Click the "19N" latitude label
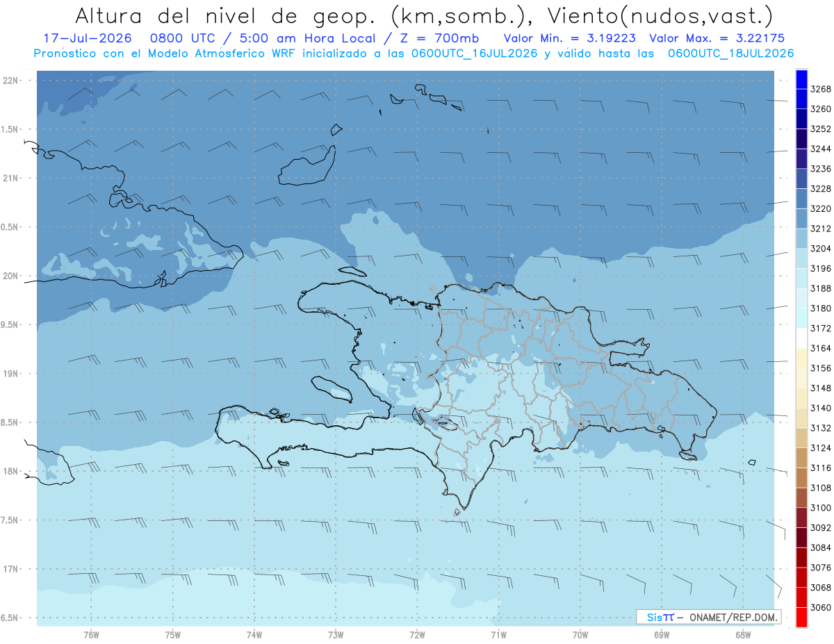This screenshot has height=644, width=834. pyautogui.click(x=11, y=373)
